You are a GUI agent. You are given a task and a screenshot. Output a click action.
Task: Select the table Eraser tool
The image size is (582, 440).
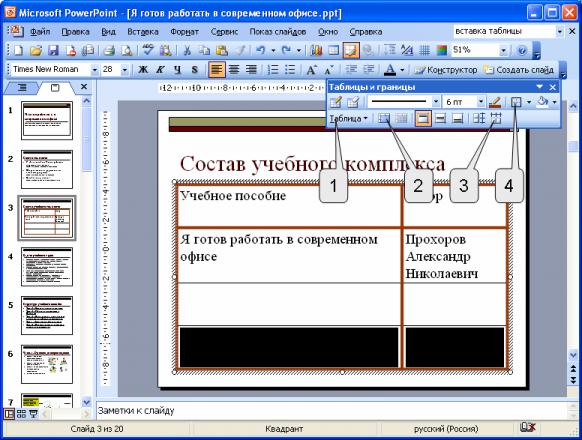[353, 102]
